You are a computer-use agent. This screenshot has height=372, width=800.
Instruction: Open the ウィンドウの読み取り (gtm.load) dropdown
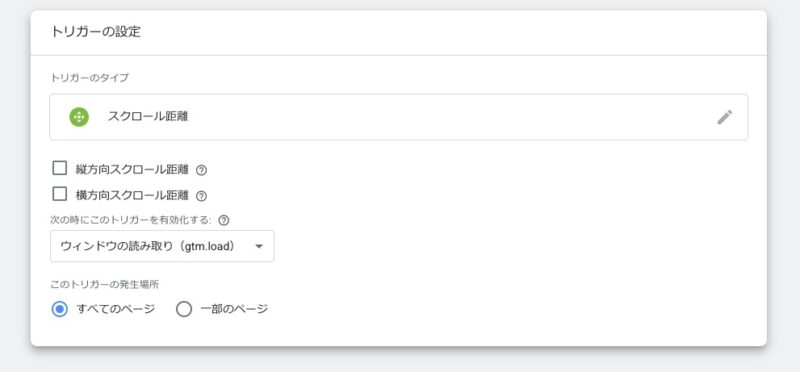(162, 246)
